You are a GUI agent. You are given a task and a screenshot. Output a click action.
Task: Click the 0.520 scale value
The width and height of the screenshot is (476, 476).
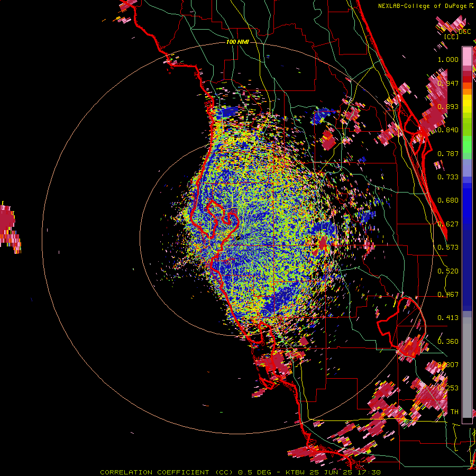448,271
